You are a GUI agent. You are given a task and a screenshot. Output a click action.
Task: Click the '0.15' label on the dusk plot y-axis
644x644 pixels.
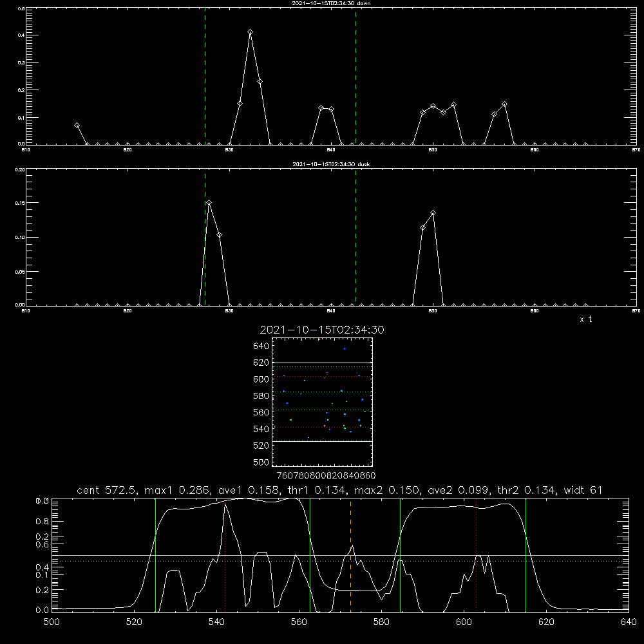21,203
